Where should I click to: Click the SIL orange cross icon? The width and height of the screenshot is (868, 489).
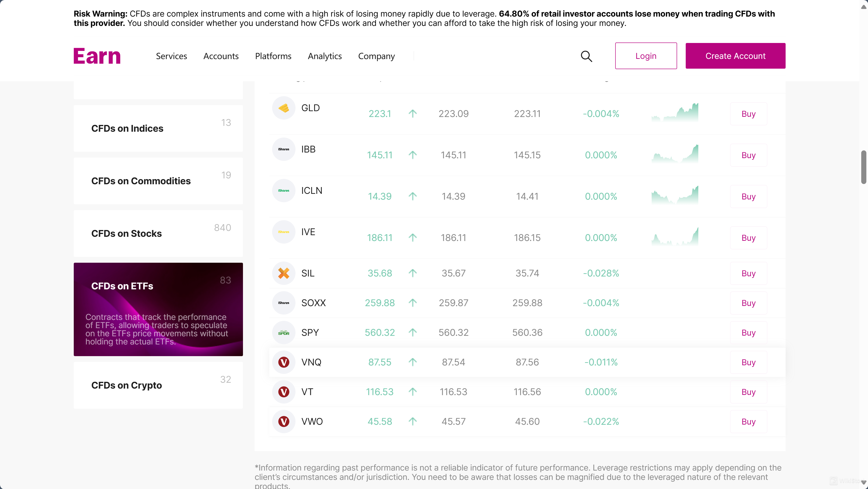point(283,273)
